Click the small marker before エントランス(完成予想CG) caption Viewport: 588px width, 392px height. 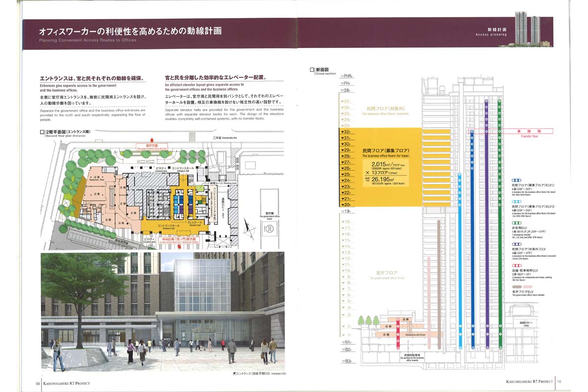coord(234,374)
